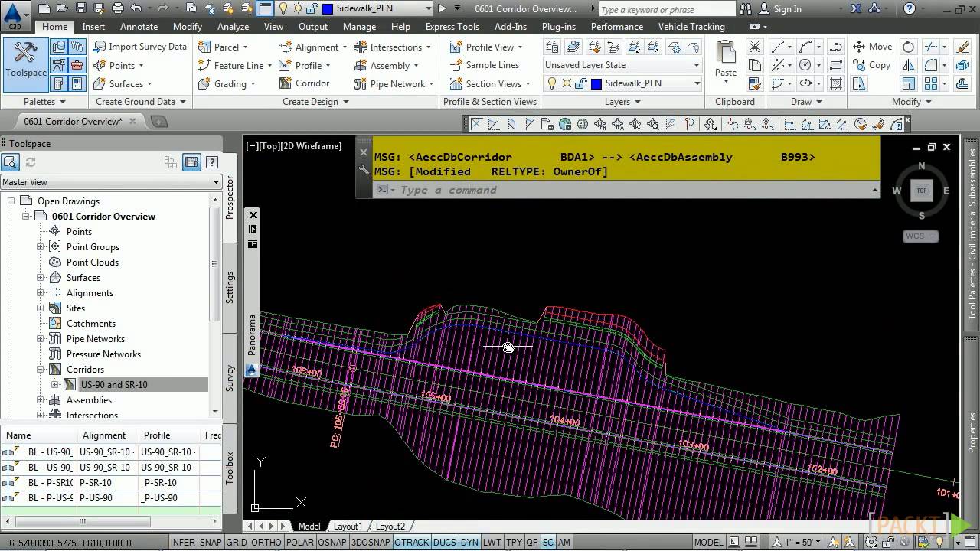Screen dimensions: 980x551
Task: Select the Rotate tool in Modify panel
Action: pos(908,47)
